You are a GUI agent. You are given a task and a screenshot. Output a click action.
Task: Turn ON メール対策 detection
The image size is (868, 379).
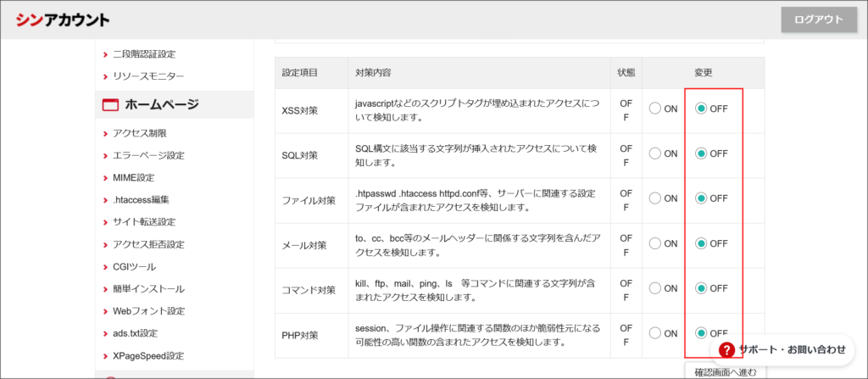tap(655, 243)
